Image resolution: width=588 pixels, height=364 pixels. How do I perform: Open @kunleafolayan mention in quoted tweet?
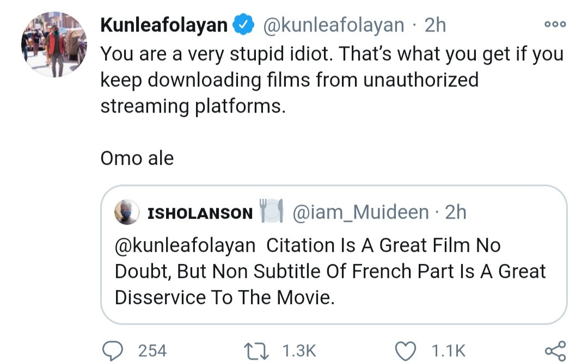[185, 245]
